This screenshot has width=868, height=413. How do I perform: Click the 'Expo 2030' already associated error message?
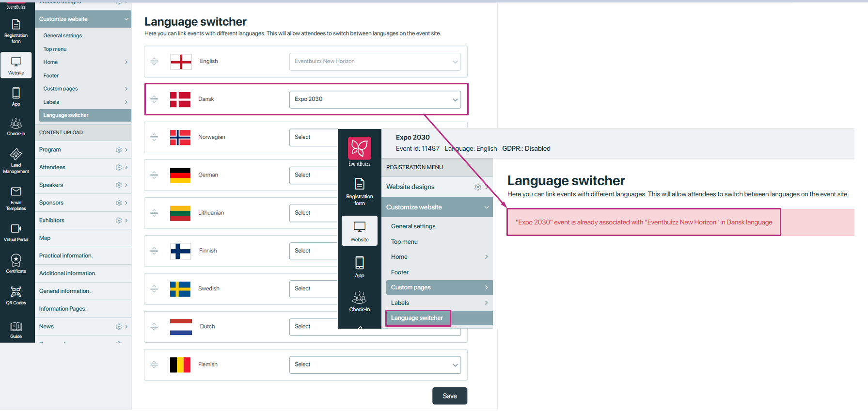pyautogui.click(x=644, y=222)
